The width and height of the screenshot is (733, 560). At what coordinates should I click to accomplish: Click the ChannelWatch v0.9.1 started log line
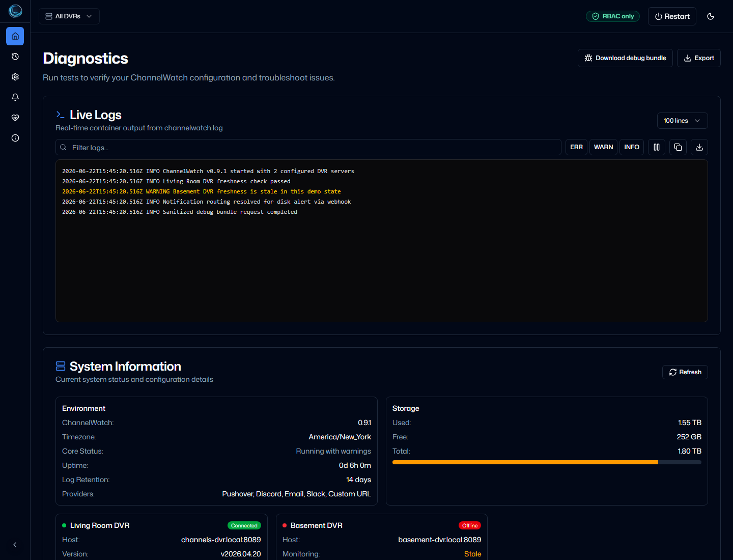(208, 171)
